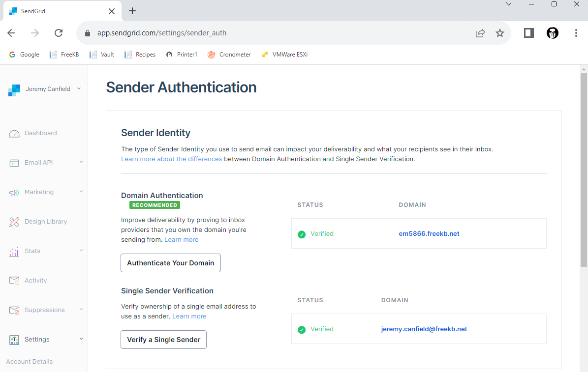Open the jeremy.canfield@freekb.net sender link
The width and height of the screenshot is (588, 372).
pyautogui.click(x=424, y=329)
